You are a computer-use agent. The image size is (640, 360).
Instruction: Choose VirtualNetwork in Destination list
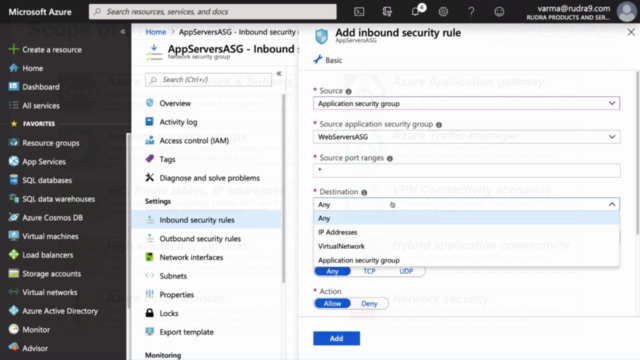point(467,246)
